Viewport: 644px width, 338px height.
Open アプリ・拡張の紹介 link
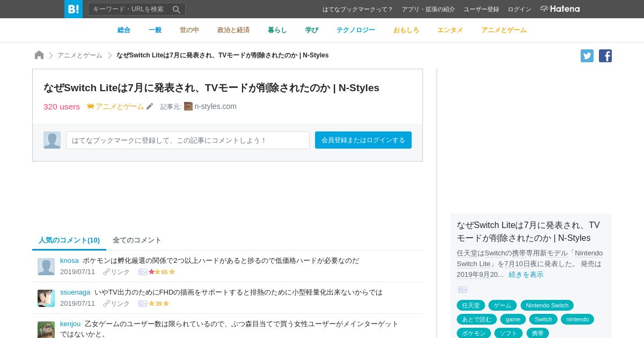point(428,9)
